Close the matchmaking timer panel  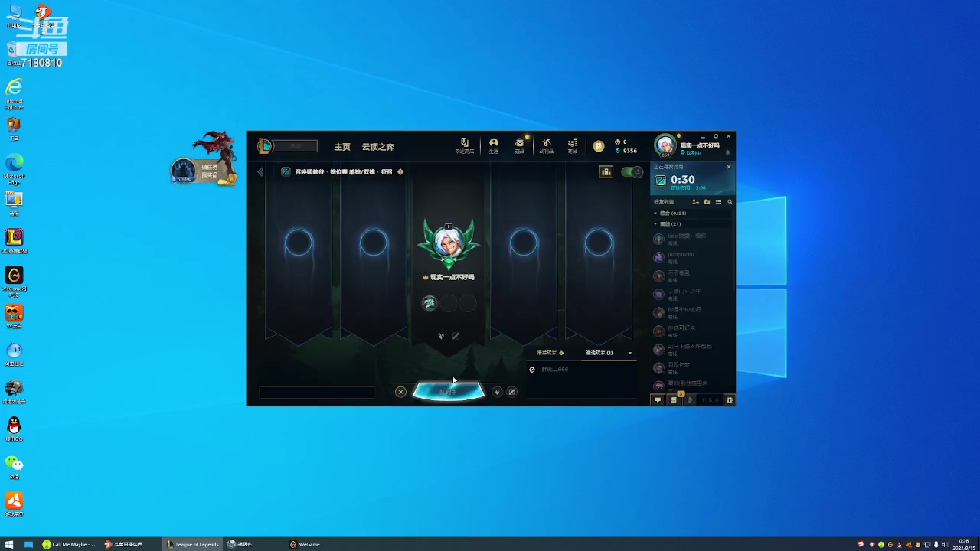tap(729, 167)
